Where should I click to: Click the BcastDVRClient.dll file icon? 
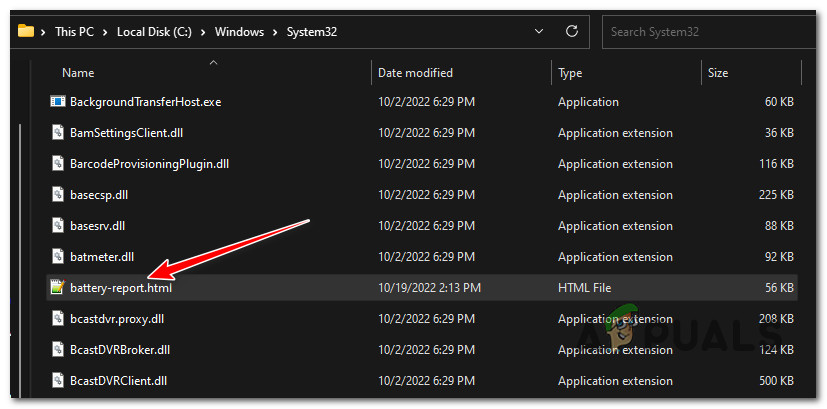point(57,381)
